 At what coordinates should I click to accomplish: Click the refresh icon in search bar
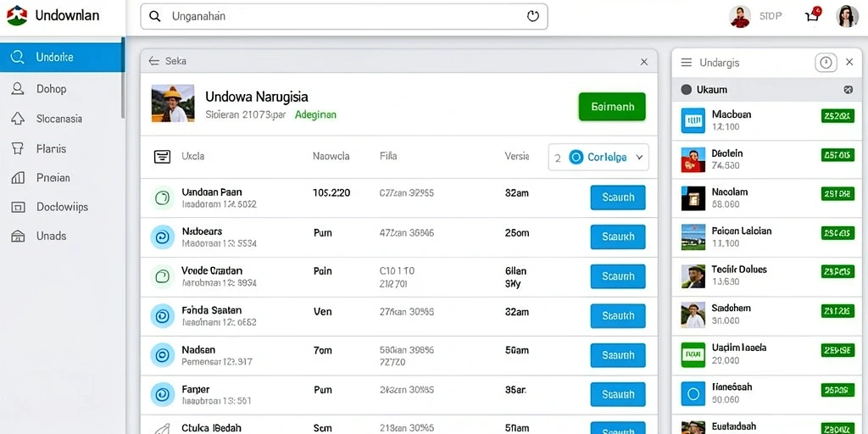tap(532, 16)
